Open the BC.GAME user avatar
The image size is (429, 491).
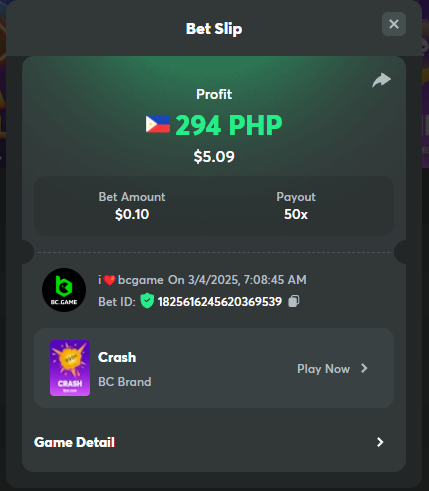(x=64, y=290)
